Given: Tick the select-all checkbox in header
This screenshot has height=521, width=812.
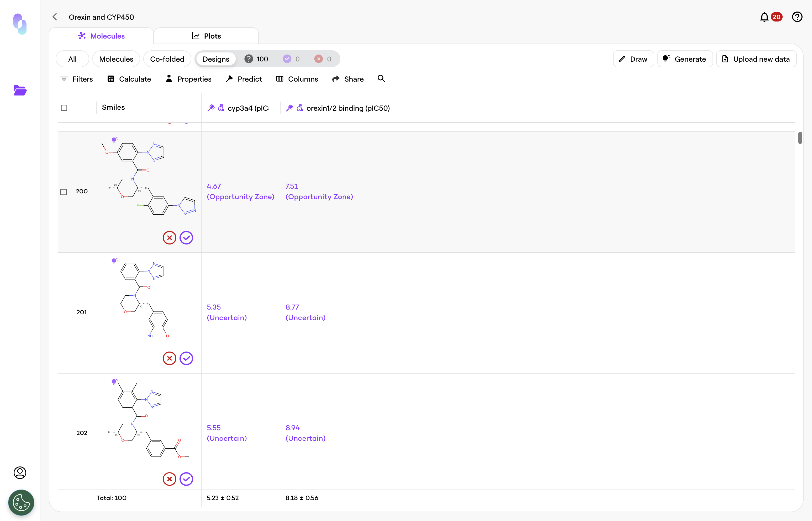Looking at the screenshot, I should coord(64,108).
